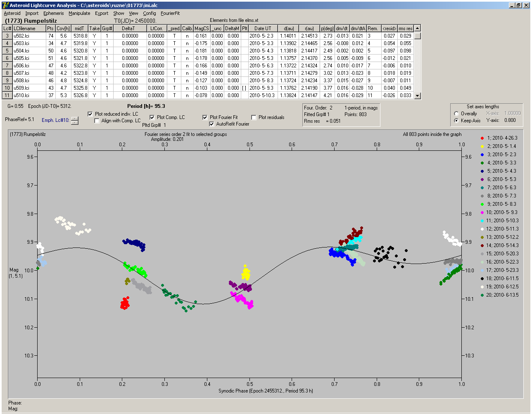
Task: Click the [ ] Plt cell for u509.lci
Action: tap(245, 88)
